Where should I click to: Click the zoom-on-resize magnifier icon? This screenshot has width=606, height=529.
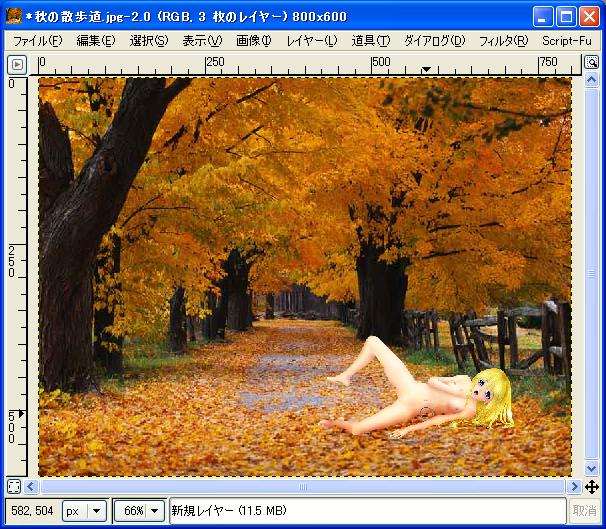591,62
